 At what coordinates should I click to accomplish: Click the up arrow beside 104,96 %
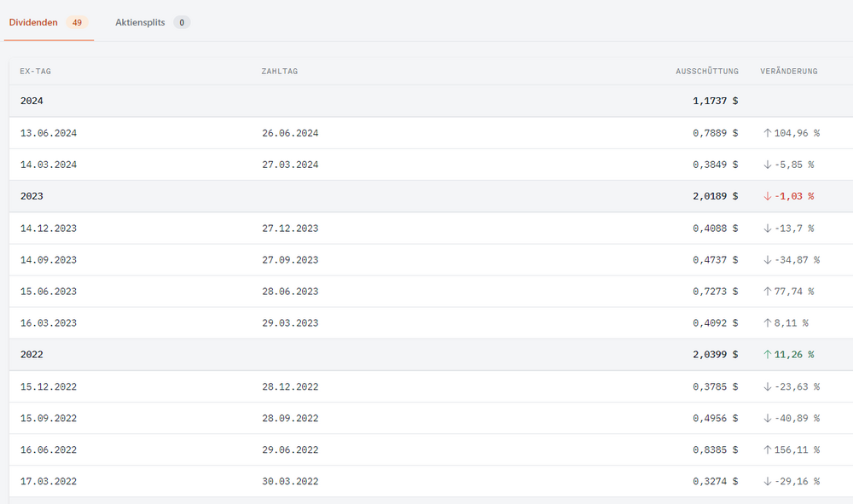[768, 133]
